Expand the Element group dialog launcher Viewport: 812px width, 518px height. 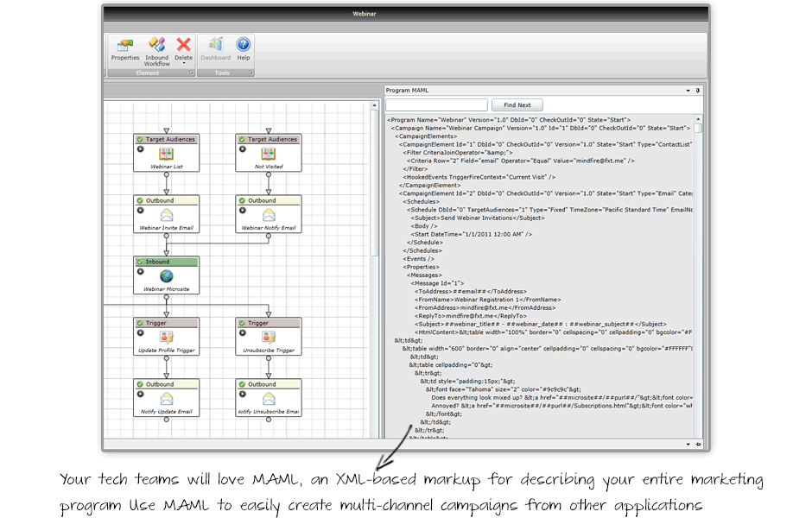click(x=191, y=73)
